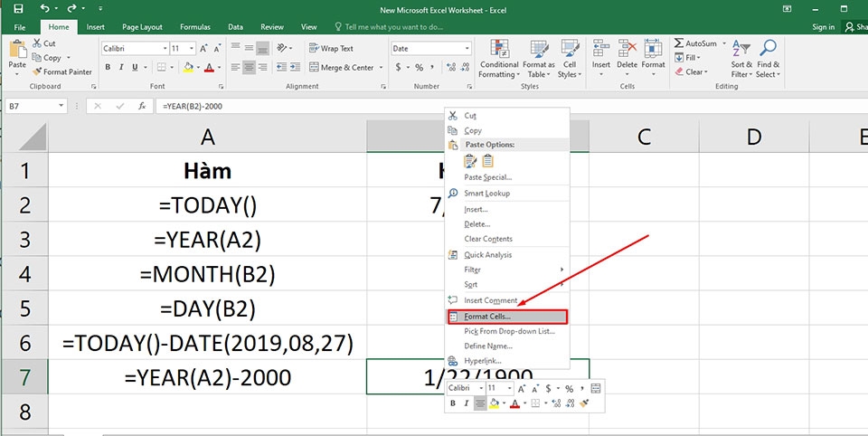This screenshot has width=868, height=436.
Task: Click the Orientation text-angle icon in the ribbon
Action: coord(282,48)
